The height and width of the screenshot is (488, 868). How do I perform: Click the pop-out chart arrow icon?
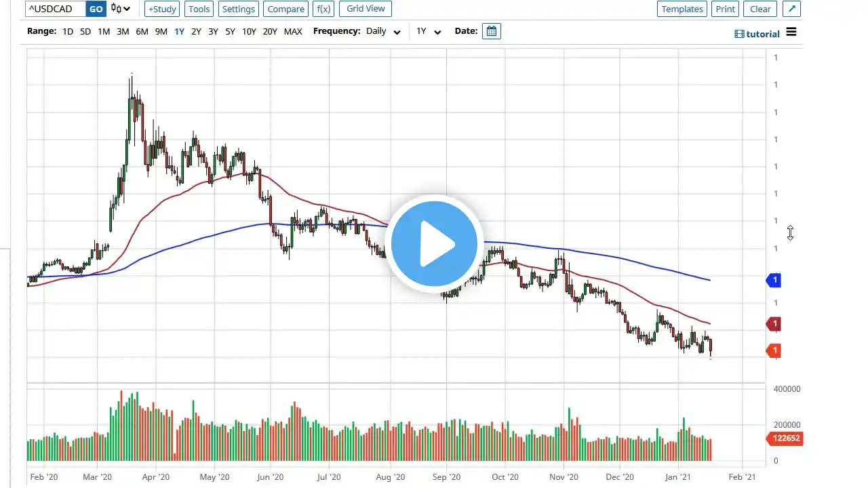point(791,9)
